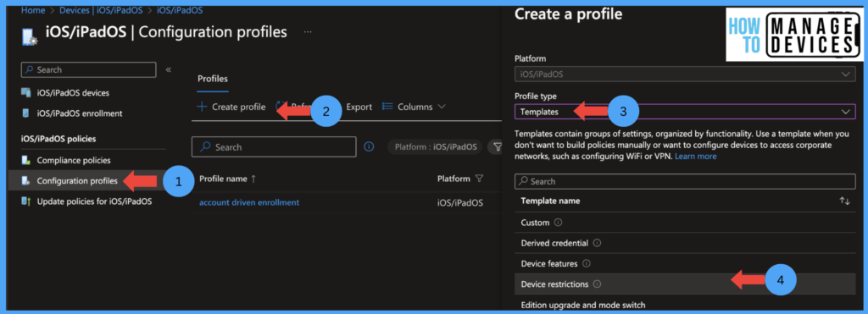Click info icon next to Custom template
This screenshot has width=868, height=314.
pos(558,223)
